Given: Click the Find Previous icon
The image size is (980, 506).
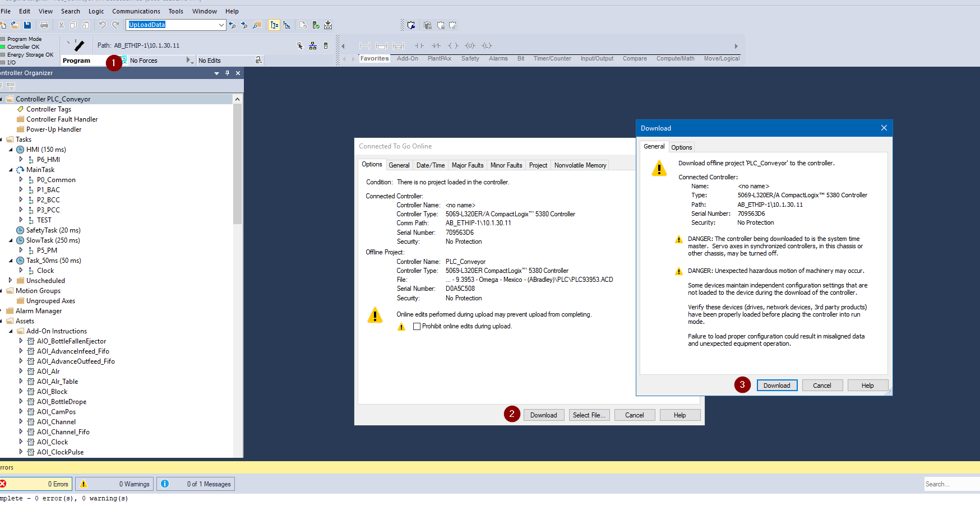Looking at the screenshot, I should point(232,25).
